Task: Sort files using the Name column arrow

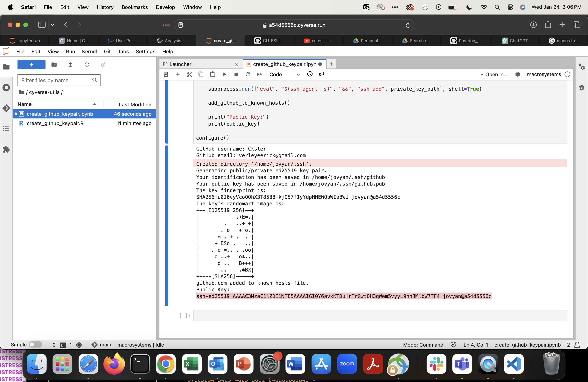Action: 94,104
